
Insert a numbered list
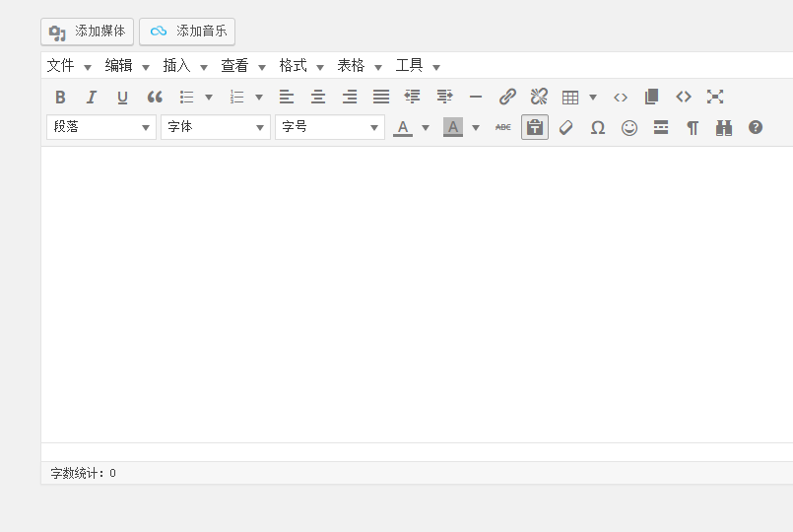[236, 97]
